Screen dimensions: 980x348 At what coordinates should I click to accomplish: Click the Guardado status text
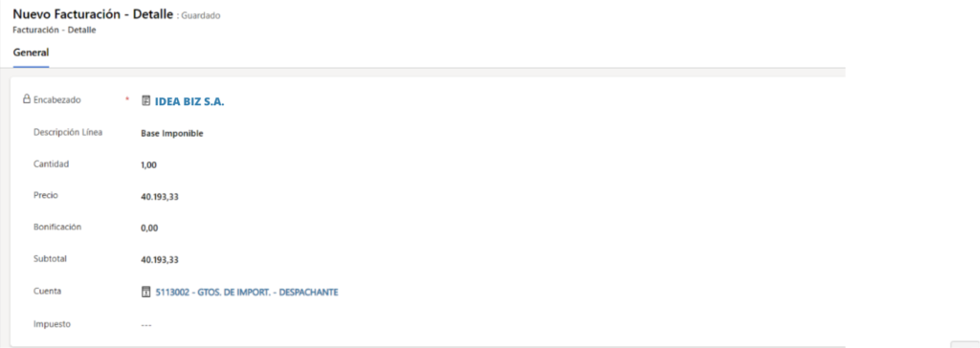click(201, 15)
